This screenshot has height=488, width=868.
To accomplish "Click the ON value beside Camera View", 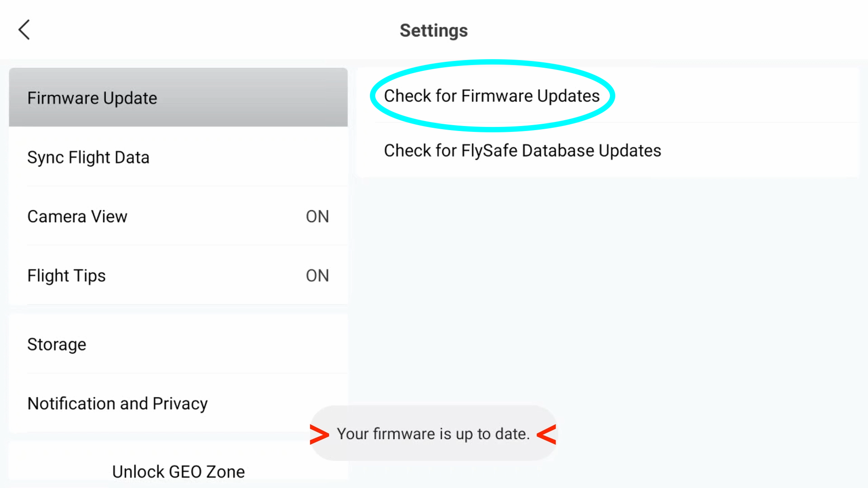I will coord(317,216).
